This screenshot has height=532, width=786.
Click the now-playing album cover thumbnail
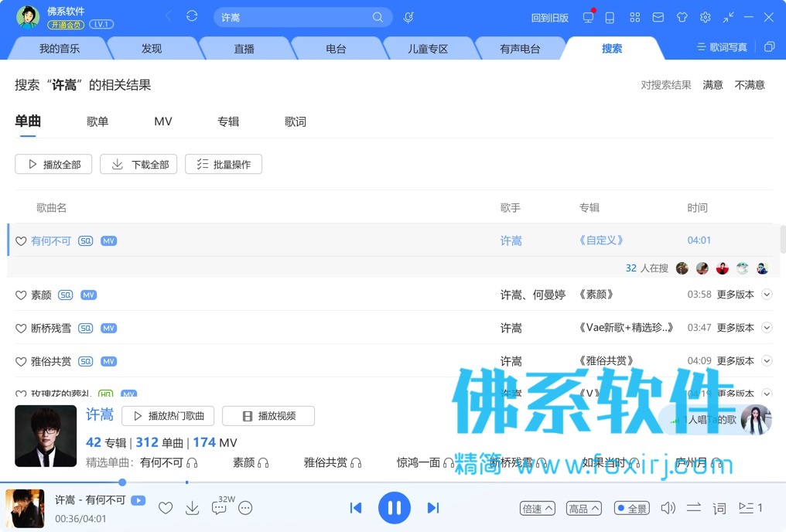[x=25, y=509]
